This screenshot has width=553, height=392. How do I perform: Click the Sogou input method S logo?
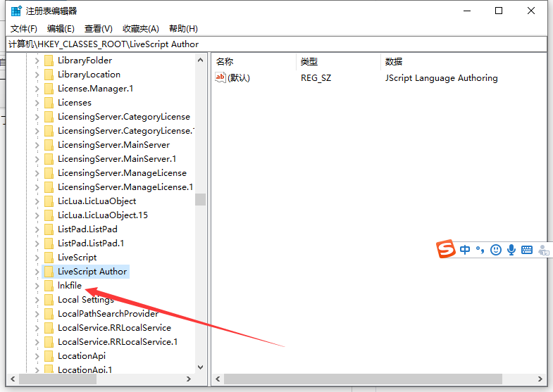pos(446,250)
